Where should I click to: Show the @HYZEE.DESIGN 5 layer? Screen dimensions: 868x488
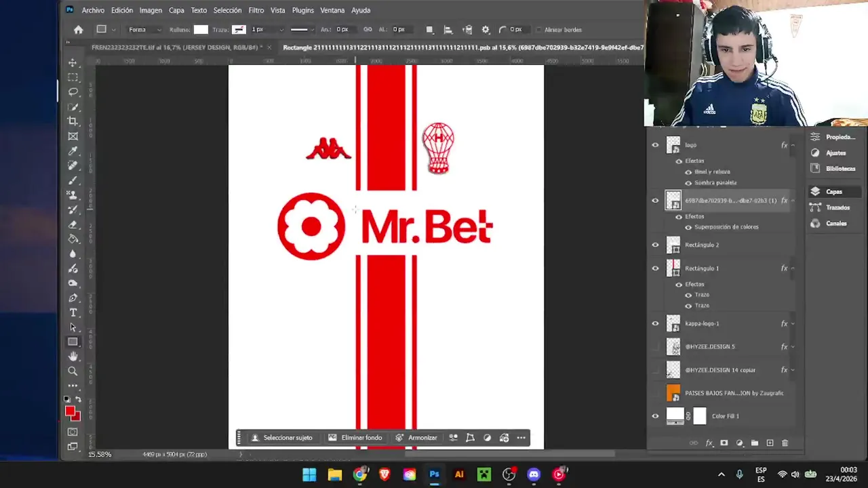[655, 346]
